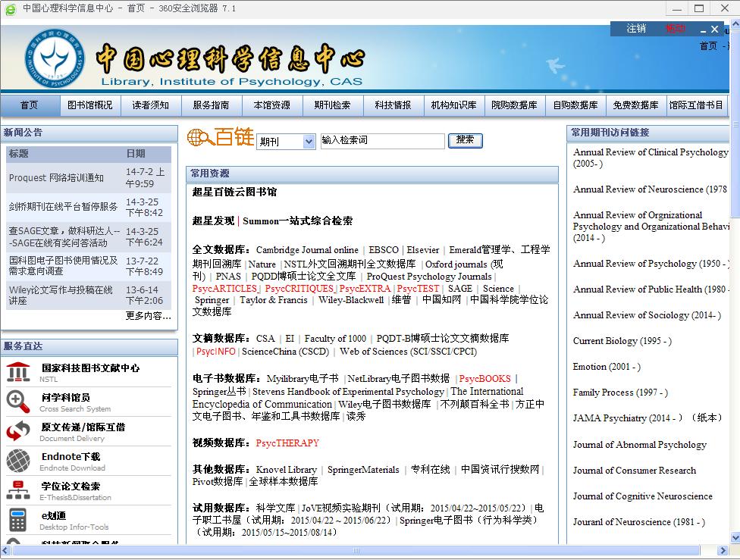Viewport: 740px width, 560px height.
Task: Click the 输入检索词 search input field
Action: tap(382, 141)
